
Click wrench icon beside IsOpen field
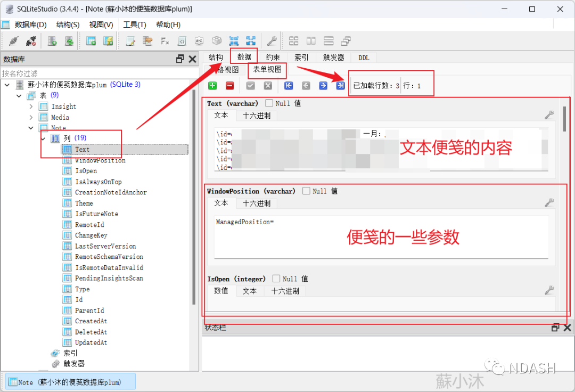point(549,290)
